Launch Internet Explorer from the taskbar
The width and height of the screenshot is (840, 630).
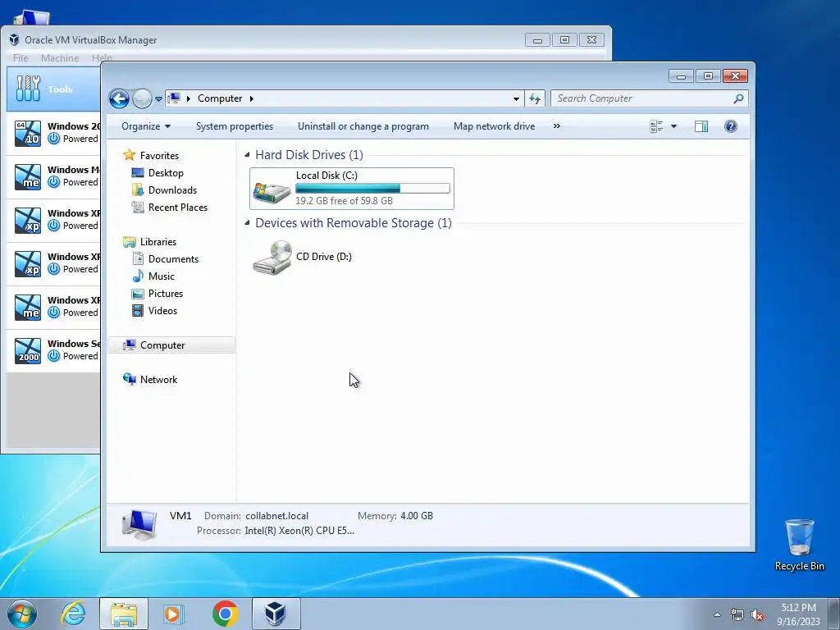(74, 614)
